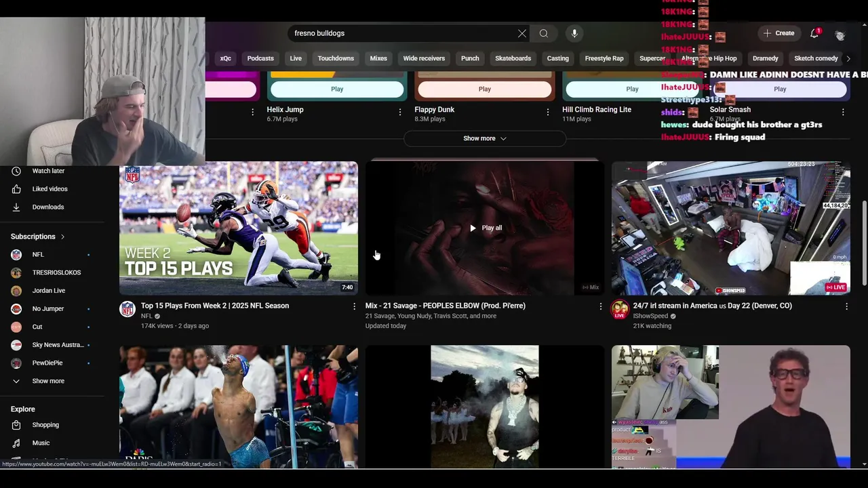
Task: Open options for the 21 Savage mix
Action: click(600, 306)
